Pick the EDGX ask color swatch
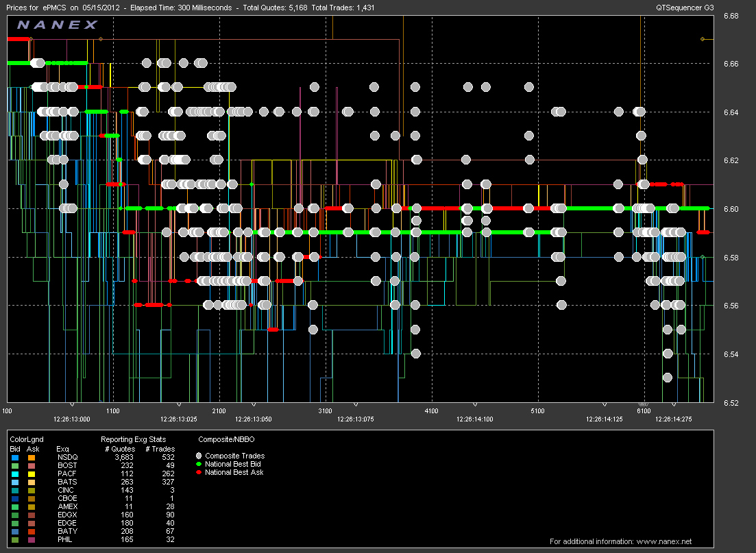 click(x=32, y=515)
